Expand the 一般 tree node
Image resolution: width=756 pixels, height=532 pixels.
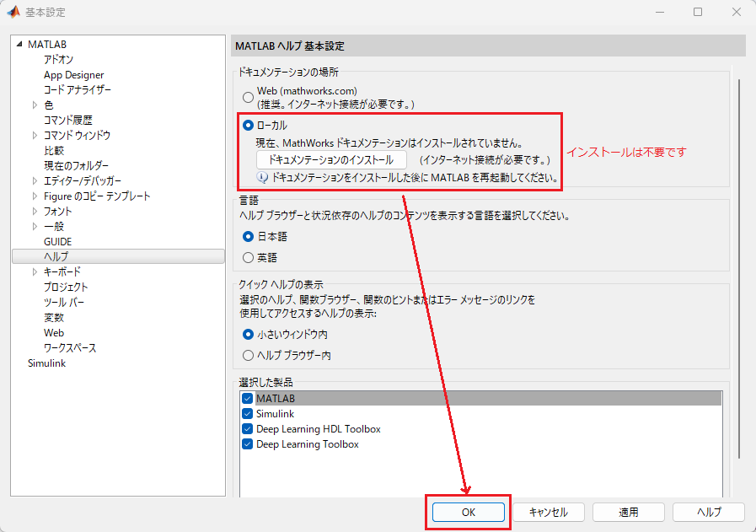pyautogui.click(x=35, y=226)
